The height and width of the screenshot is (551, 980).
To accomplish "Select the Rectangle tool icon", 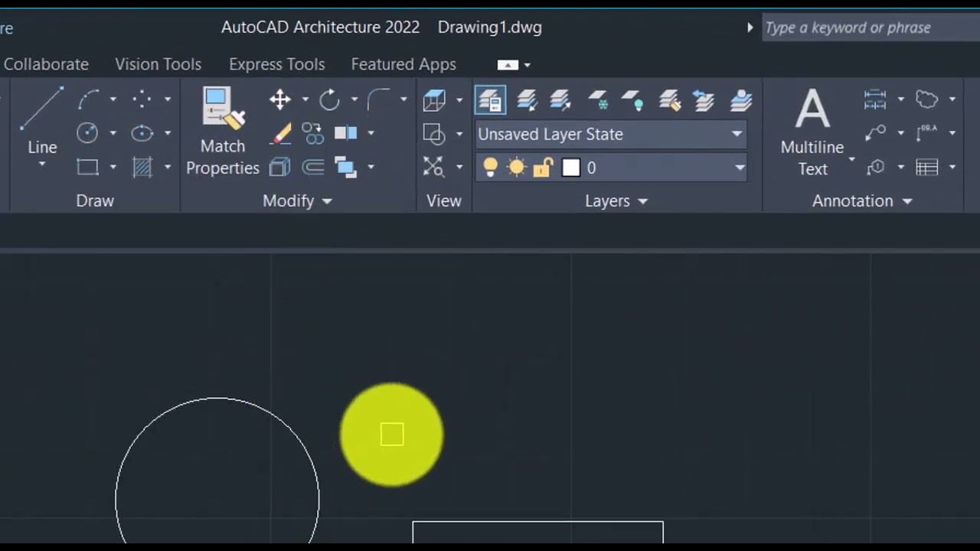I will [x=88, y=167].
